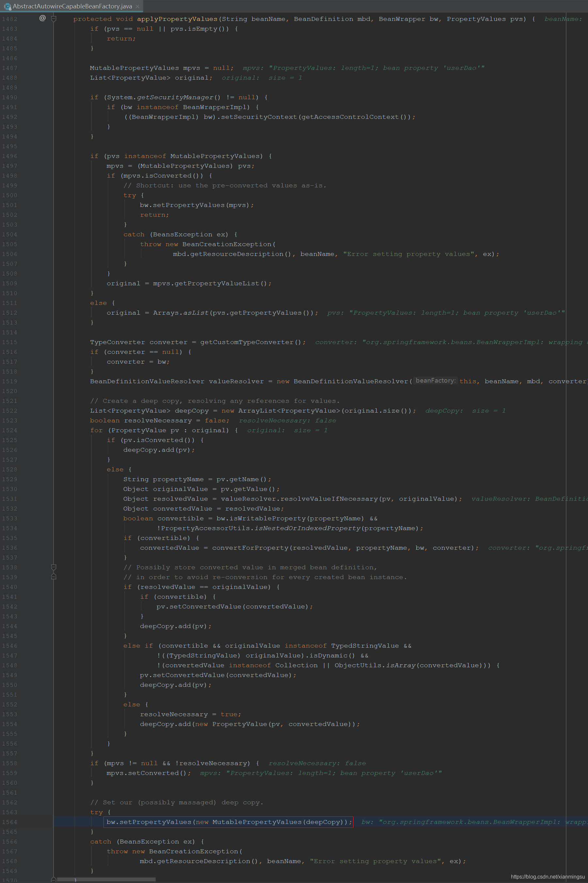Viewport: 588px width, 883px height.
Task: Click the beanFactory: parameter hint on line 1519
Action: [x=435, y=381]
